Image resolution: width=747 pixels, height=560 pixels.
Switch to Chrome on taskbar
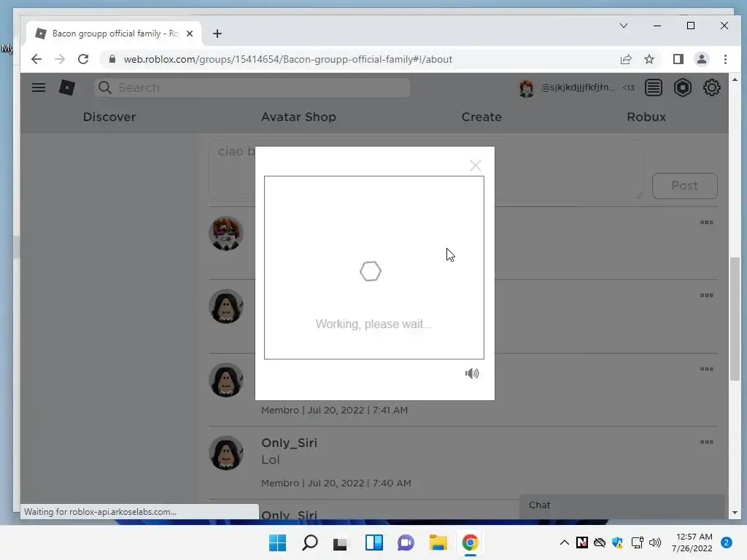tap(471, 542)
